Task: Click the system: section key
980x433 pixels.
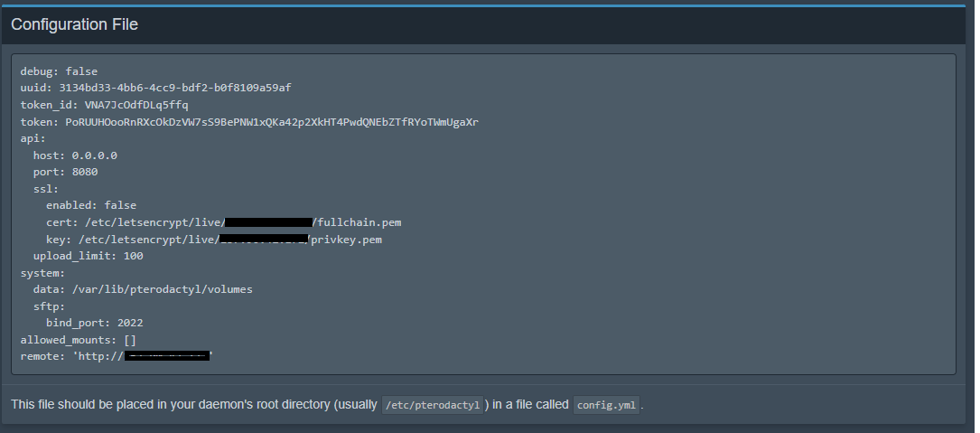Action: (x=42, y=273)
